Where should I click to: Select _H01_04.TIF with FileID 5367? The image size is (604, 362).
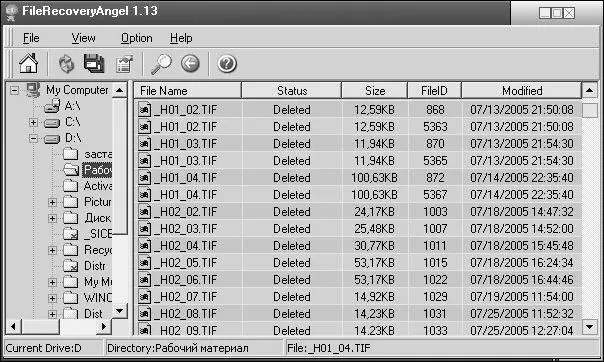[357, 194]
